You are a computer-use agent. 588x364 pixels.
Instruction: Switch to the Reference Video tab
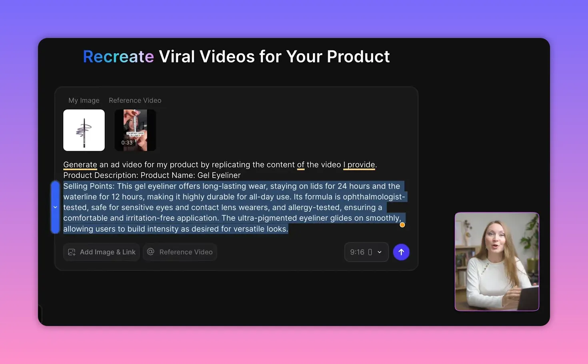pos(135,100)
